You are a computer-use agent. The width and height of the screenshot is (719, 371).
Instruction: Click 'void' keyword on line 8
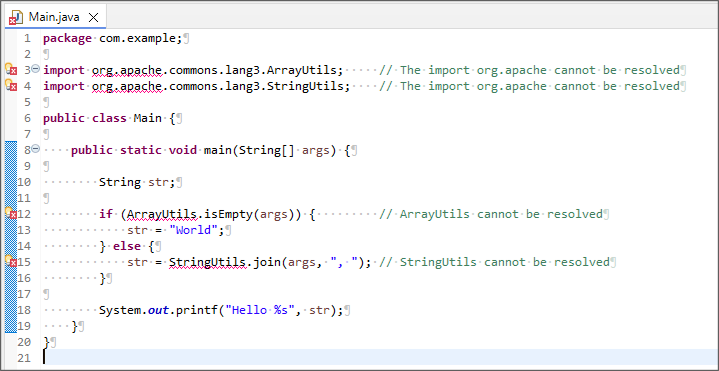183,150
